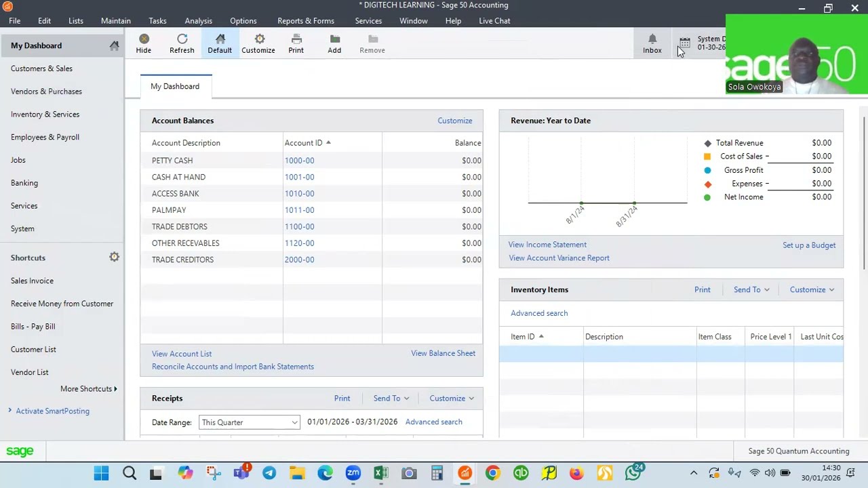Expand More Shortcuts arrow

115,389
